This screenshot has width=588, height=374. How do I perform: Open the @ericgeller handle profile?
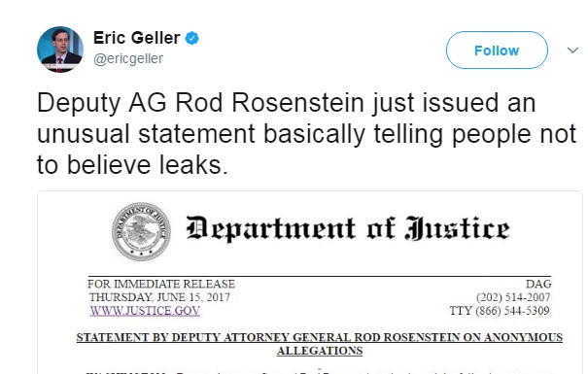coord(128,59)
